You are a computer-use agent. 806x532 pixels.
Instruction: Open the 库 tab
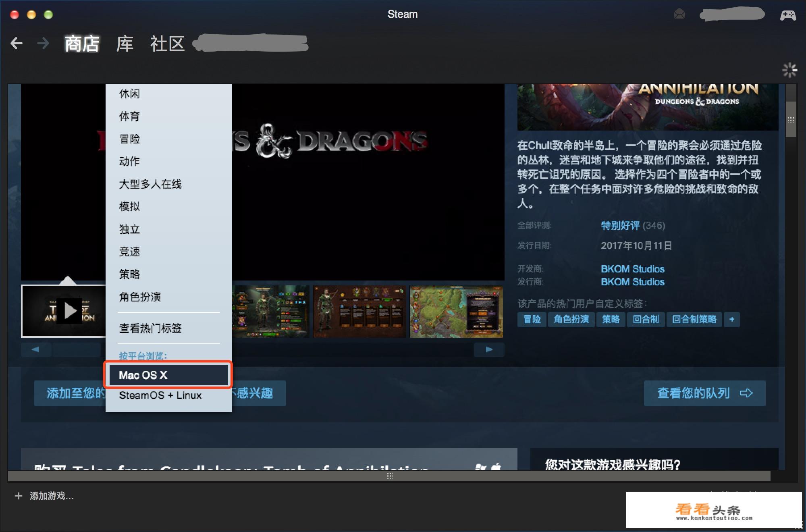pos(125,44)
